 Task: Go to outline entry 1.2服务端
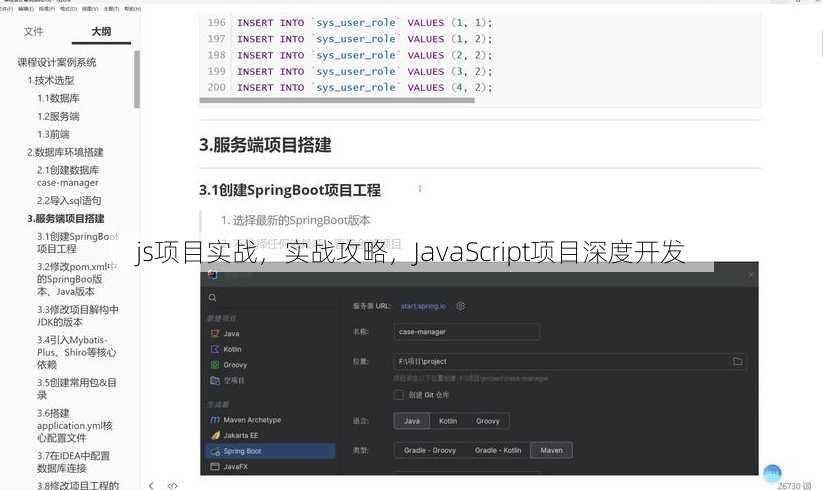point(58,116)
